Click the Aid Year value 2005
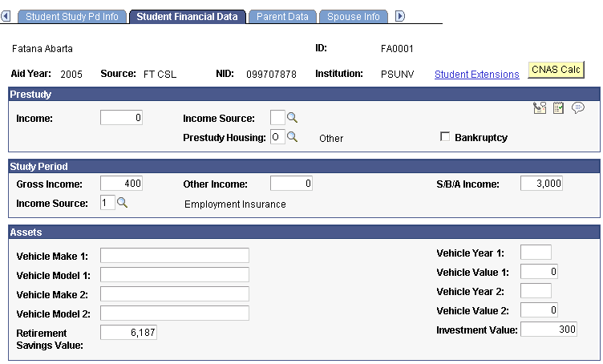This screenshot has height=364, width=603. coord(71,75)
